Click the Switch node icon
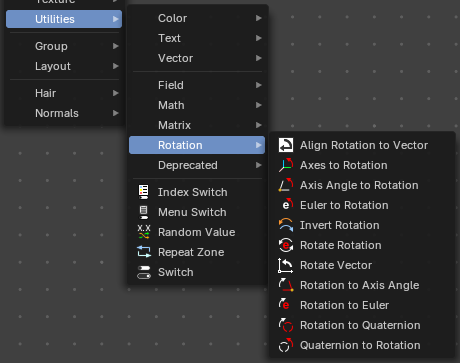This screenshot has height=363, width=460. (x=144, y=272)
